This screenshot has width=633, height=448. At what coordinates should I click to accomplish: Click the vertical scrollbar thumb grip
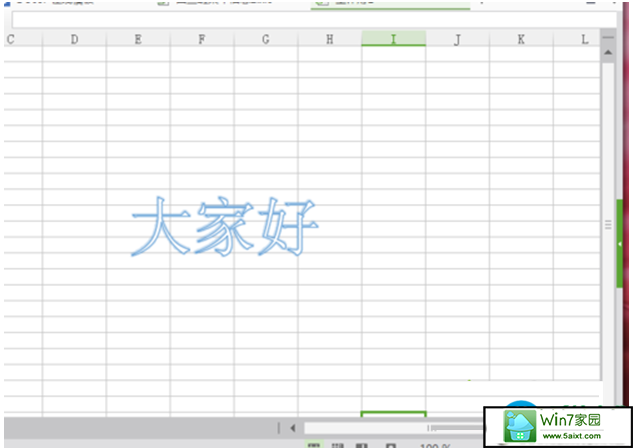click(608, 225)
